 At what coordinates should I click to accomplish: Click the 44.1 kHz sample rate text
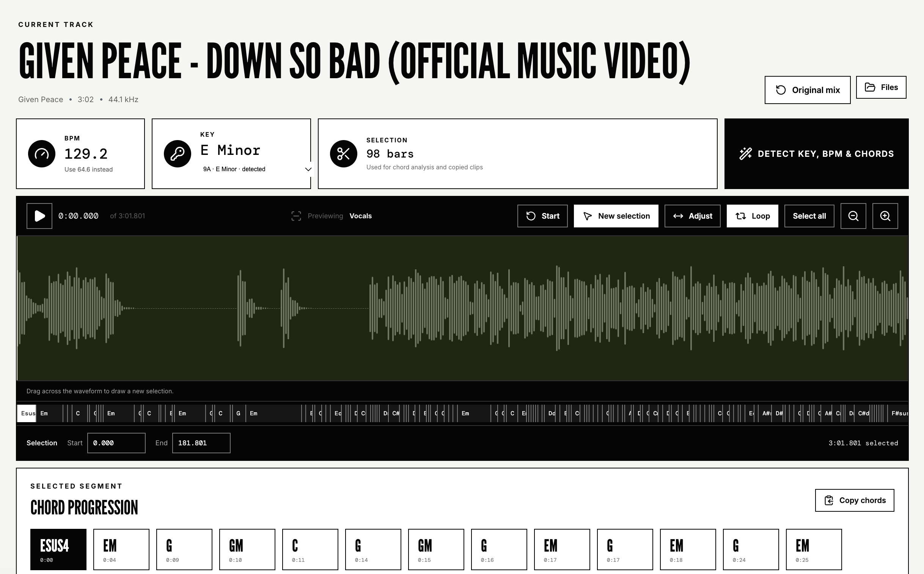123,99
